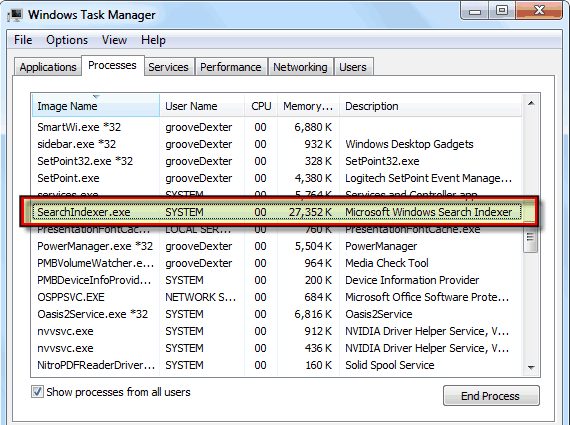
Task: Select the Processes tab
Action: (112, 65)
